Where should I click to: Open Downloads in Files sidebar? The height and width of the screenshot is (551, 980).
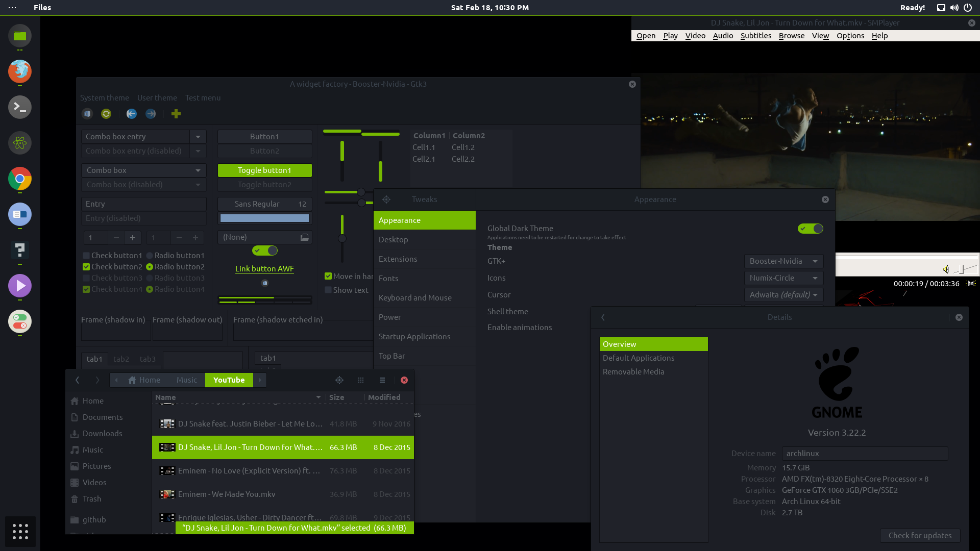109,434
